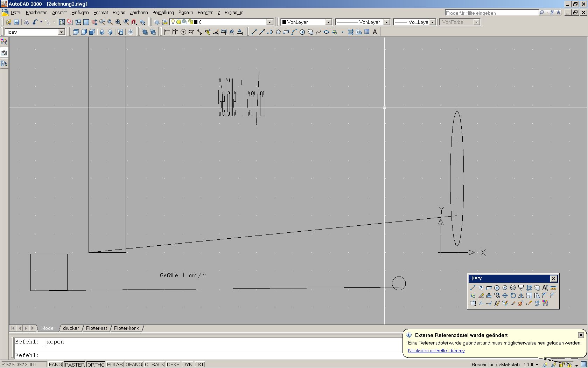Click the red magnet object snap icon

[x=134, y=22]
